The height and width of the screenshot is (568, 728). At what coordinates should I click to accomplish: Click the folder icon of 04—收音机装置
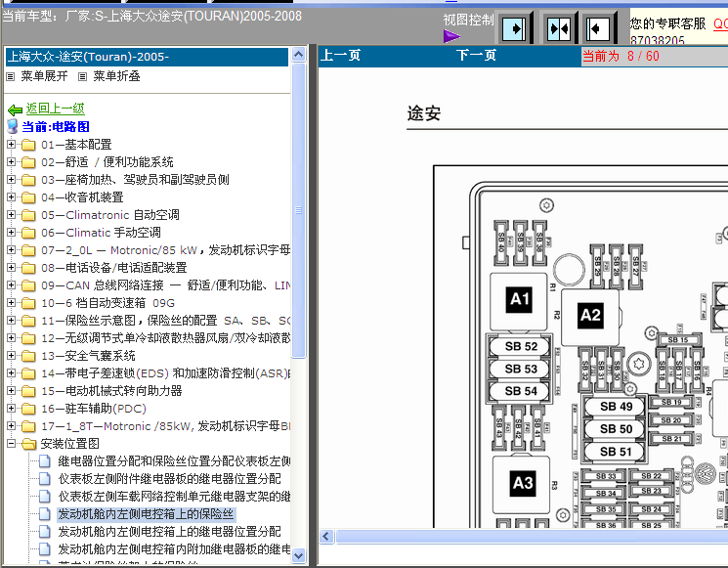[28, 197]
